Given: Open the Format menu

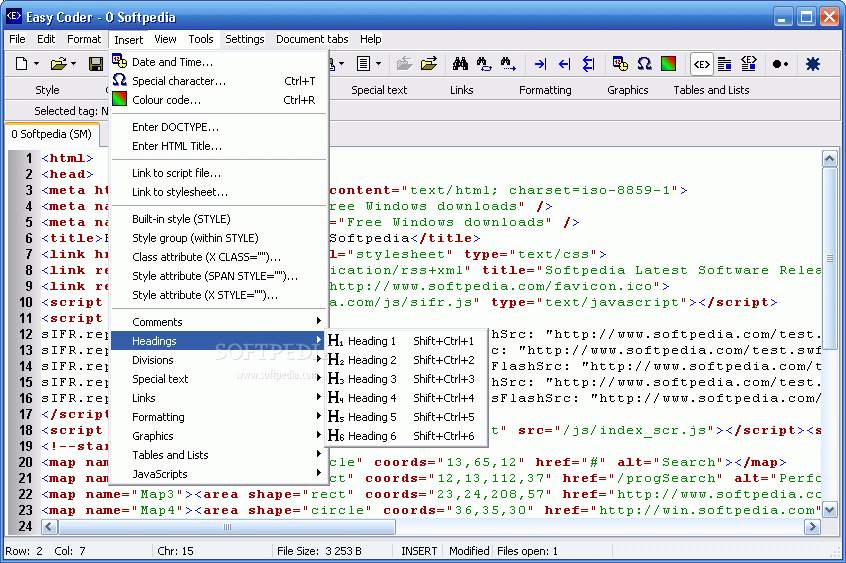Looking at the screenshot, I should point(84,39).
